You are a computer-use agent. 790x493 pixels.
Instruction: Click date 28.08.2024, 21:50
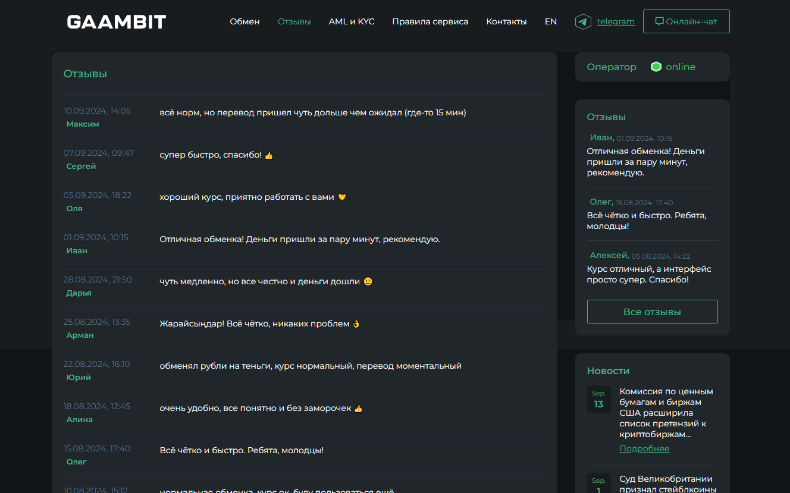[98, 279]
